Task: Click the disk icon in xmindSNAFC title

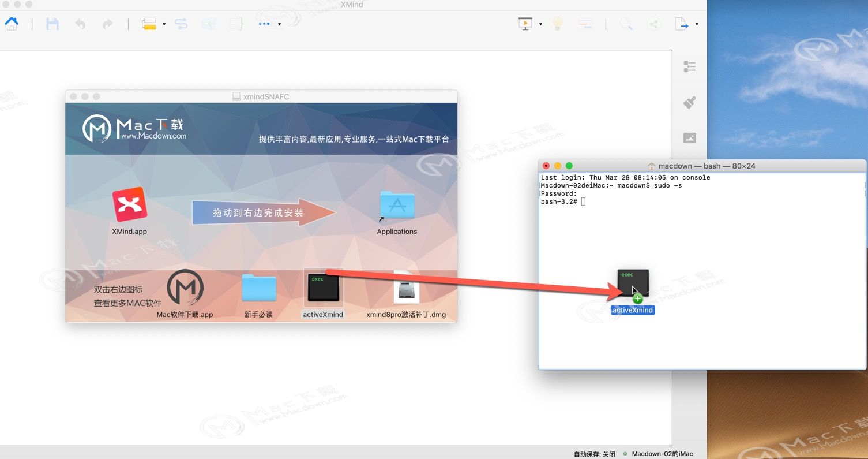Action: (x=236, y=96)
